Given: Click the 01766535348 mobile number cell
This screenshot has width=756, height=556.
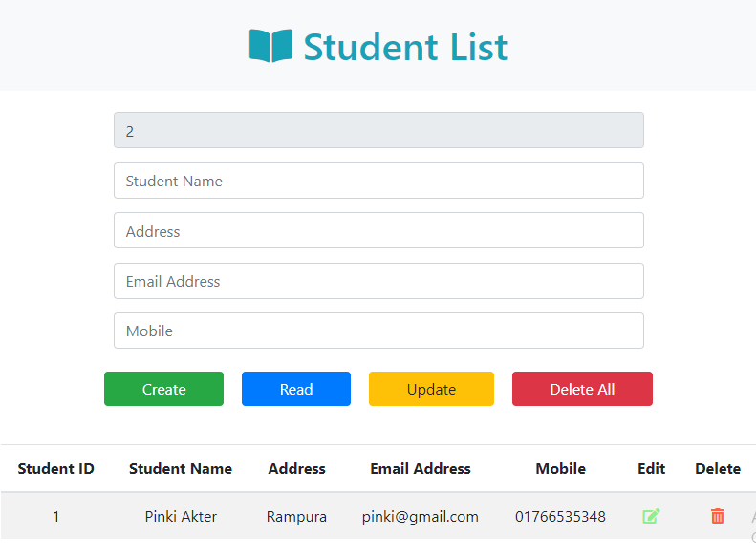Looking at the screenshot, I should pos(560,516).
